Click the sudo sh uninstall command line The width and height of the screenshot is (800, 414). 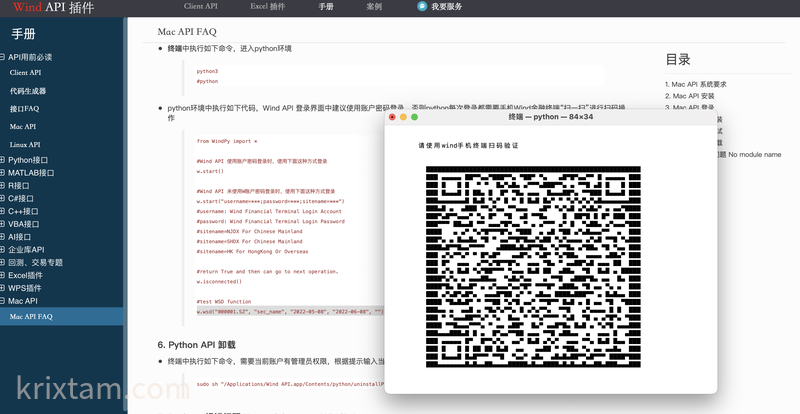coord(290,384)
